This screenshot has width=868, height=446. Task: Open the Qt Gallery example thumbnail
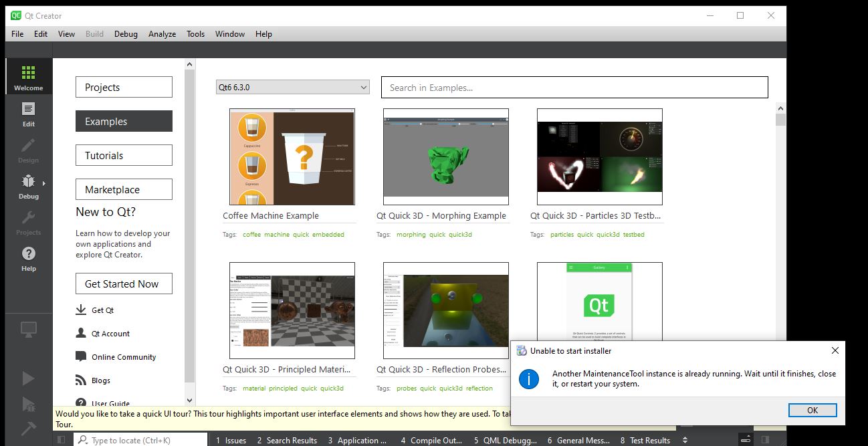coord(599,302)
